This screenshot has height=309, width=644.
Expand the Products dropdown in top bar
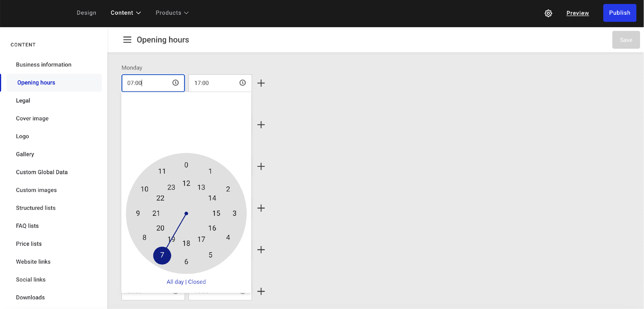click(172, 13)
